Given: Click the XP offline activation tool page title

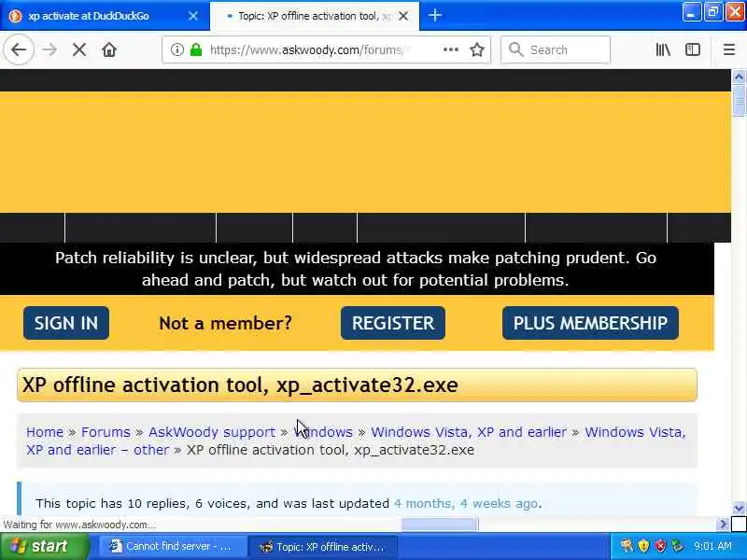Looking at the screenshot, I should [240, 385].
